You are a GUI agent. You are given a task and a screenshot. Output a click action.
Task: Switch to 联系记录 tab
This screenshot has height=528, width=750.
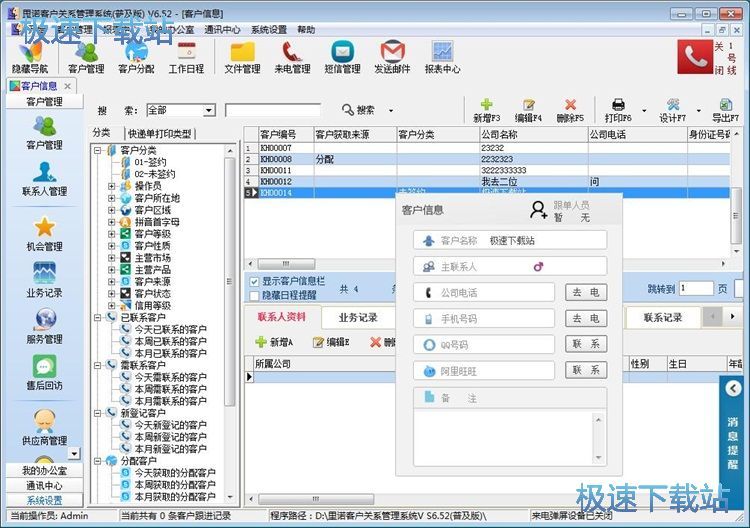(x=662, y=317)
